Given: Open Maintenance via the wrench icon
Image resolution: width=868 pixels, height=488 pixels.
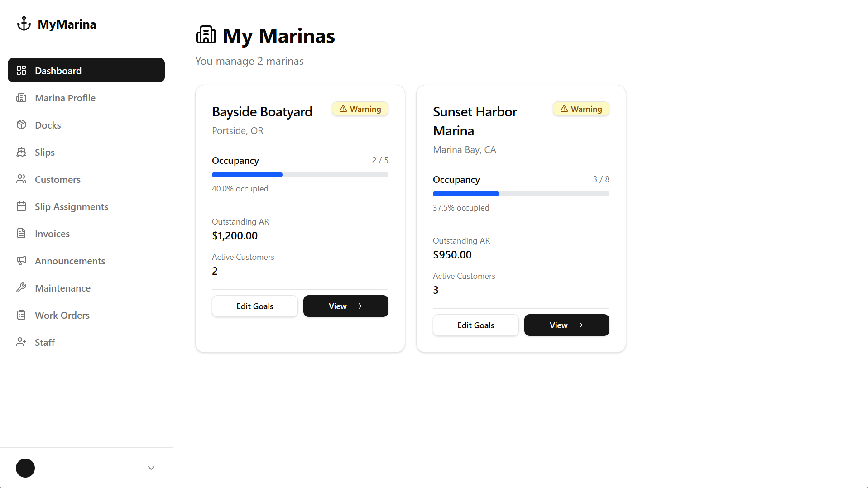Looking at the screenshot, I should tap(22, 287).
